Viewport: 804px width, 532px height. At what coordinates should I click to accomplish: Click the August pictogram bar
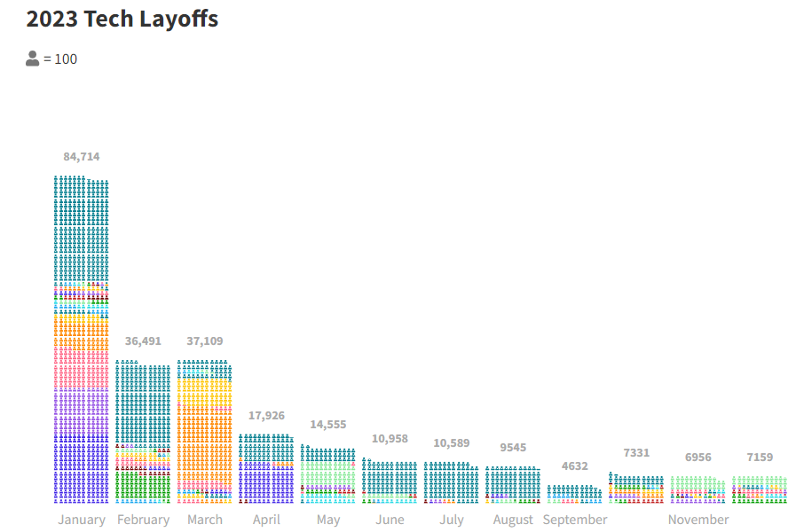pyautogui.click(x=513, y=485)
